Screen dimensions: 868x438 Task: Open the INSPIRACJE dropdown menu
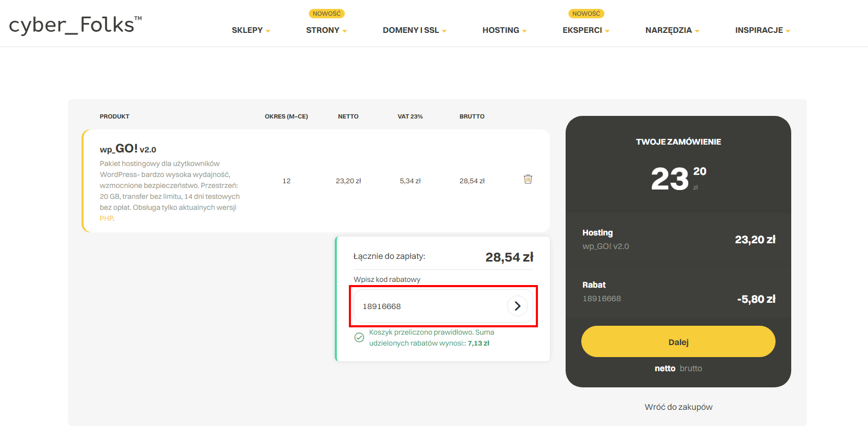pos(763,30)
